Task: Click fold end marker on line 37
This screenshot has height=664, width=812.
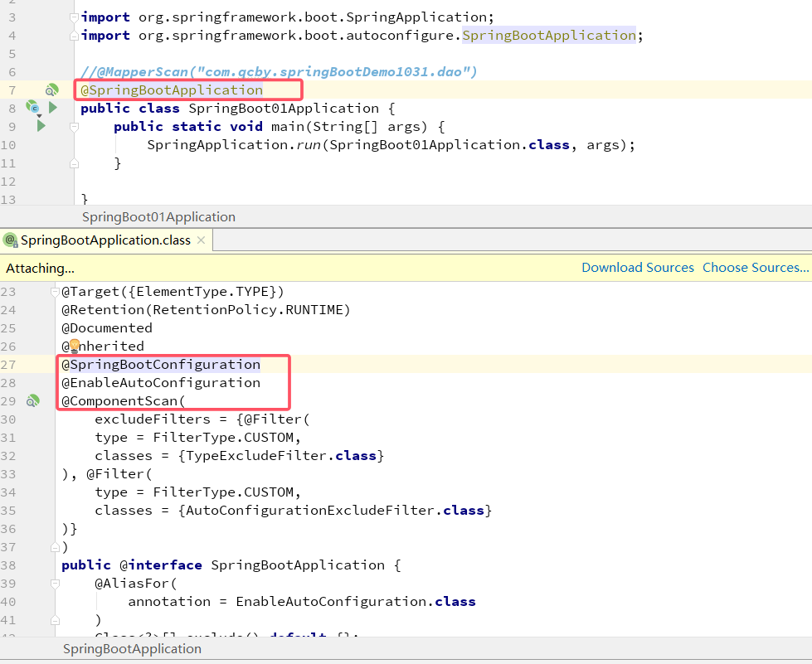Action: pos(55,547)
